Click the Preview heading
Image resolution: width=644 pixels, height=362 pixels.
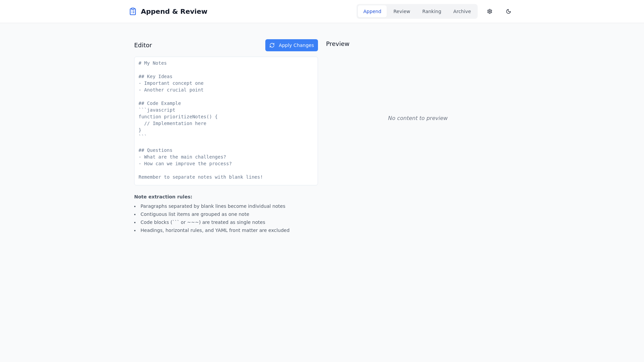click(338, 44)
